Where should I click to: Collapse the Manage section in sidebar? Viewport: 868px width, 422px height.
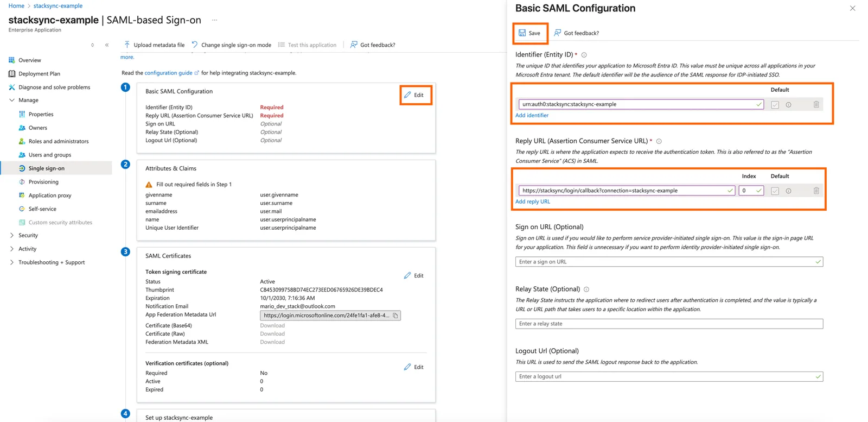[x=12, y=100]
